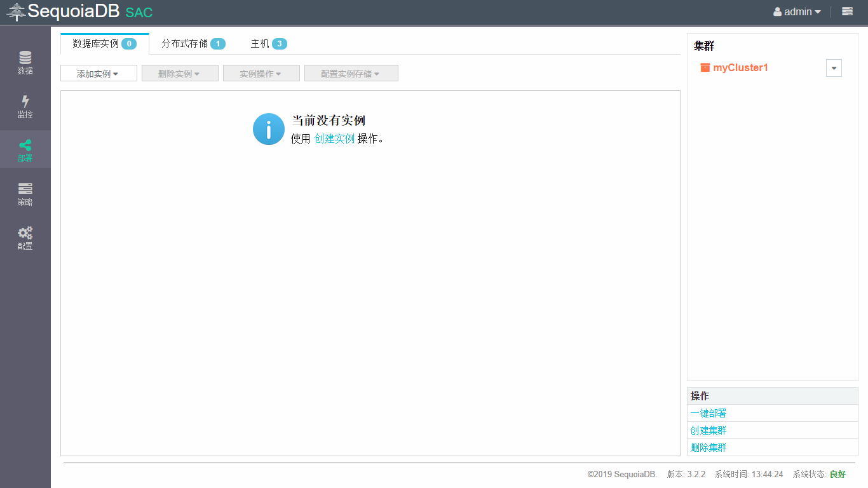Click the myCluster1 cluster box icon

pos(705,67)
